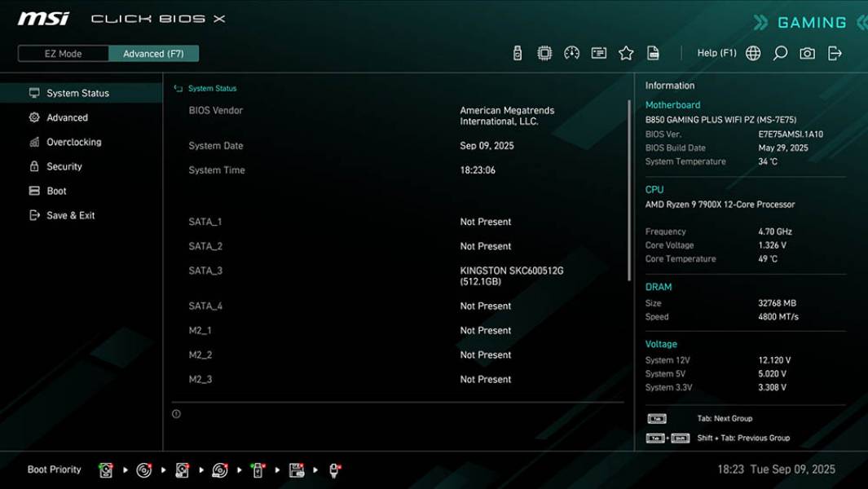The height and width of the screenshot is (489, 868).
Task: Open the M-Flash USB update tool
Action: click(518, 52)
